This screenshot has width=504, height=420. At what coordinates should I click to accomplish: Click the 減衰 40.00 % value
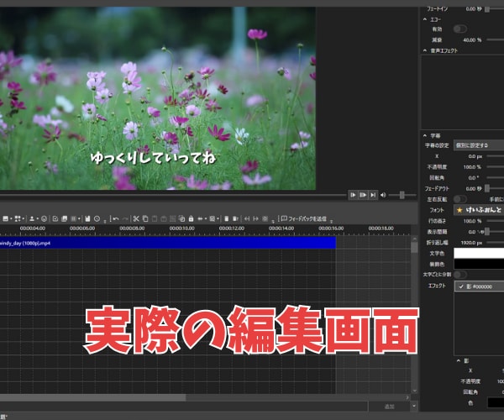pyautogui.click(x=472, y=39)
